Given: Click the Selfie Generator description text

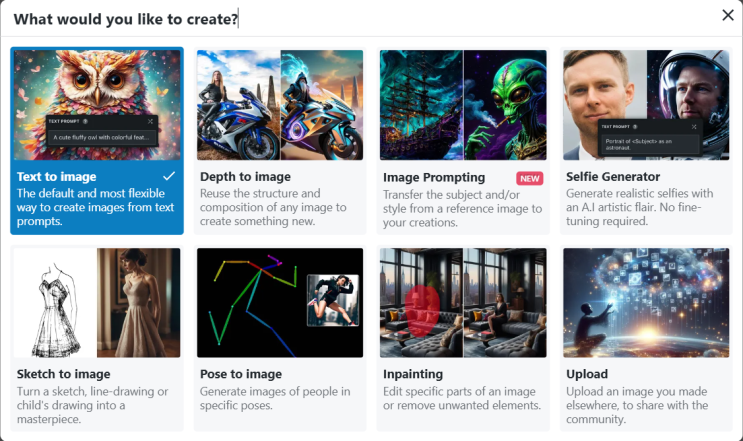Looking at the screenshot, I should [x=639, y=207].
